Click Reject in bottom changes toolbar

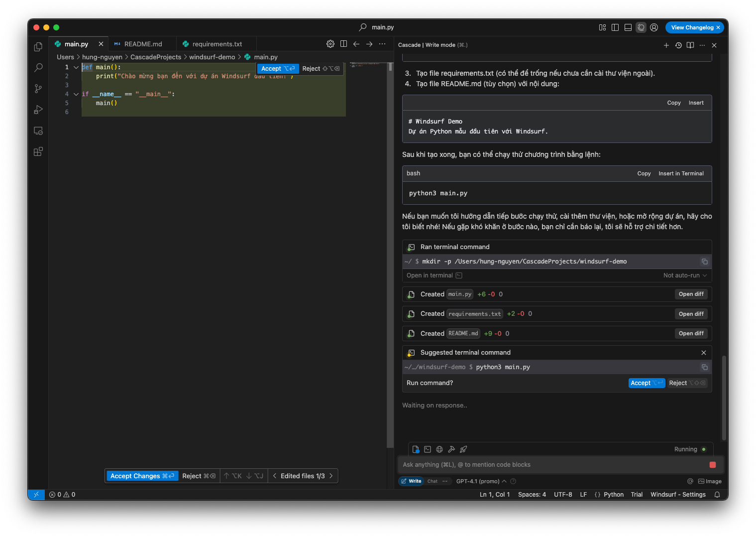click(199, 476)
